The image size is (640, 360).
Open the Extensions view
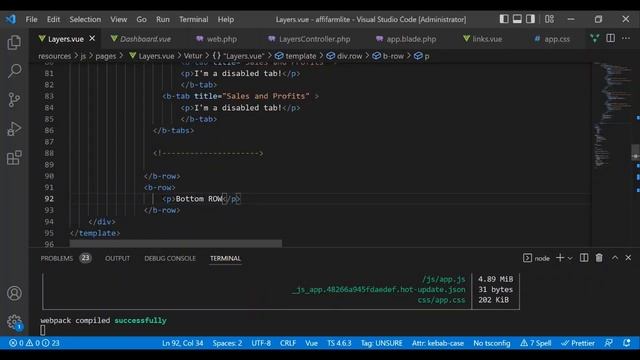[14, 158]
